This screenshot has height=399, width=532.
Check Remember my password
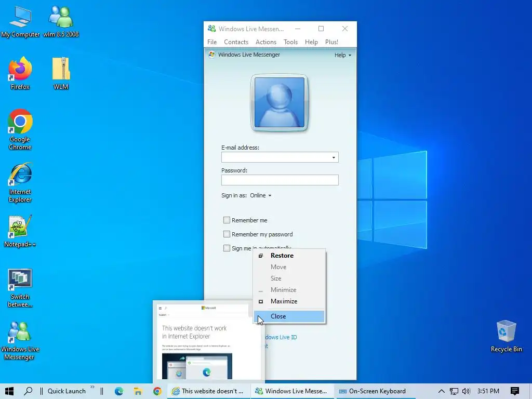coord(227,234)
